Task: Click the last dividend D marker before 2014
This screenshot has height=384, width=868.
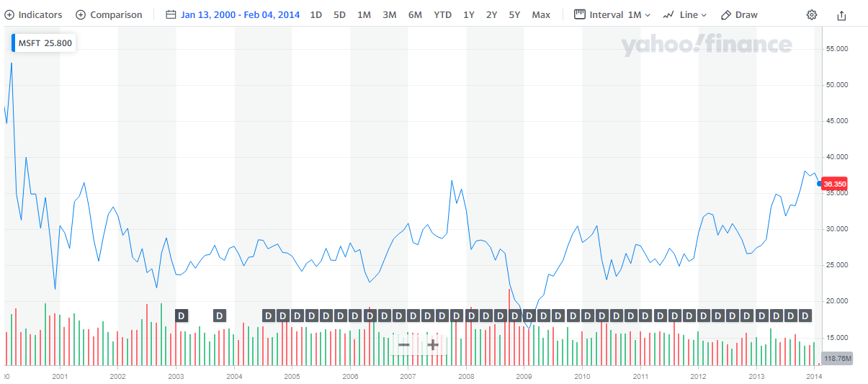Action: [805, 316]
